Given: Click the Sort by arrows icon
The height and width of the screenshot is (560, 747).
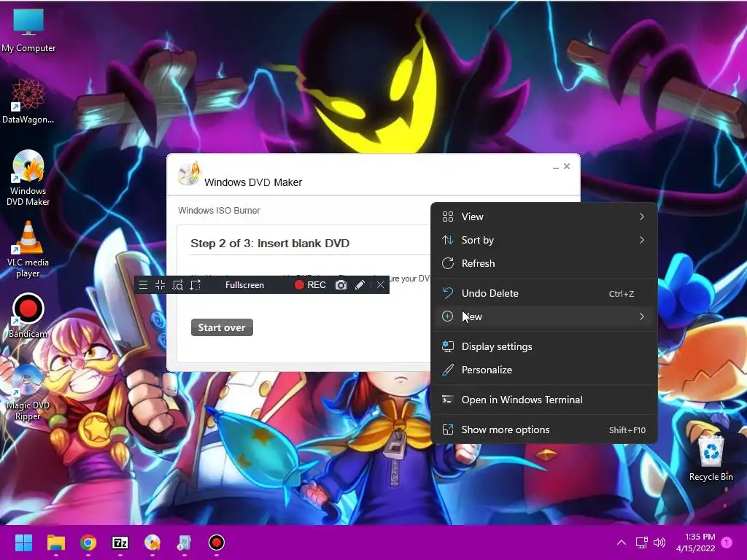Looking at the screenshot, I should tap(448, 240).
